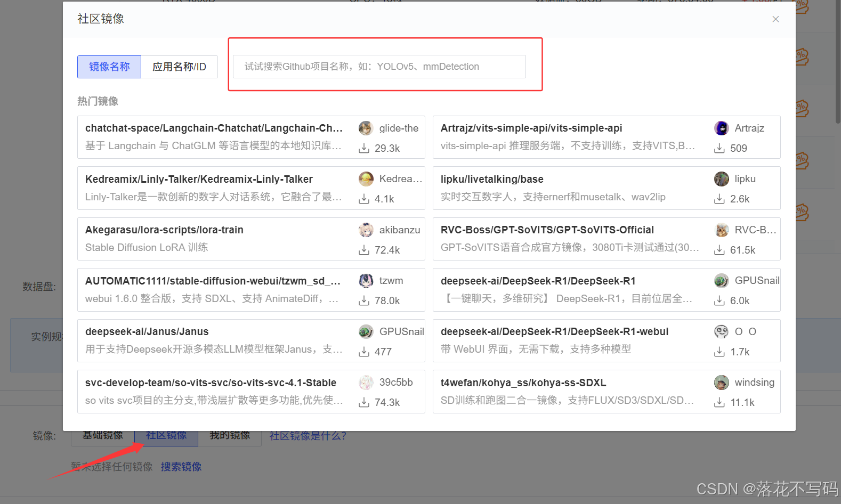
Task: Open lipku/livetalking/base image title
Action: 492,179
